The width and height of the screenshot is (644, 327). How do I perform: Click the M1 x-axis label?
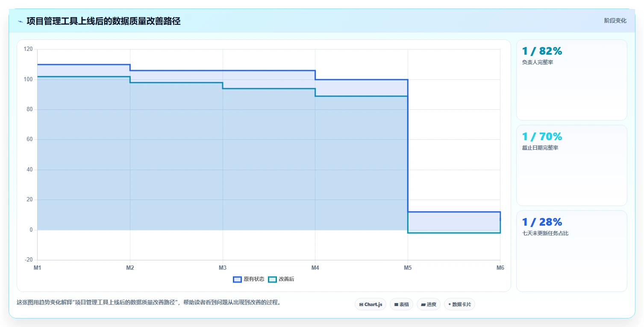pos(38,268)
